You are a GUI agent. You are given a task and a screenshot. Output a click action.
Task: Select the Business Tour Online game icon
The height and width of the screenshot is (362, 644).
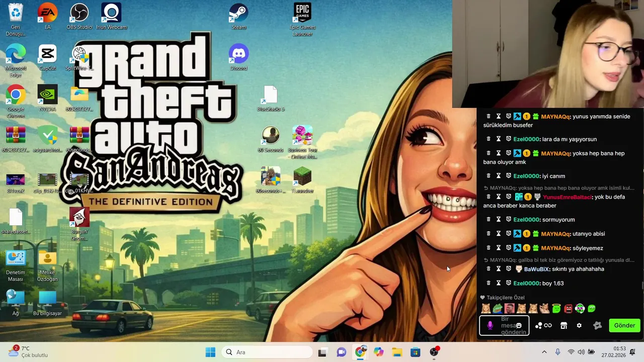pos(302,143)
